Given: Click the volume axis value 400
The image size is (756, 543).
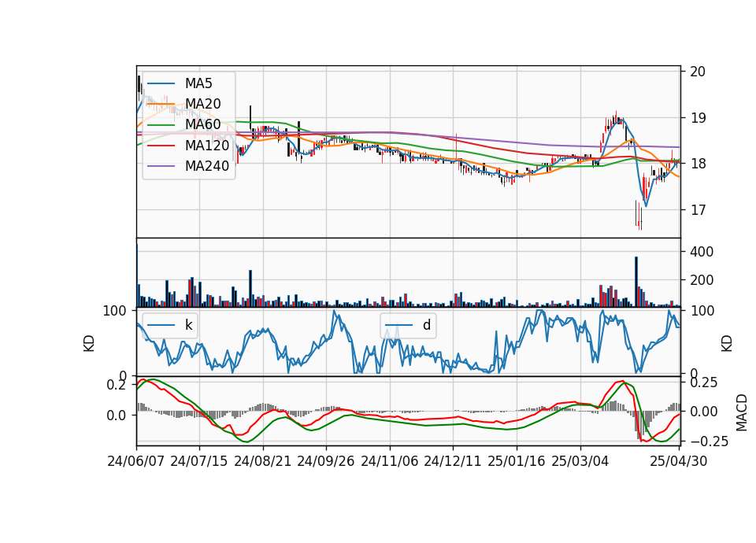Looking at the screenshot, I should point(702,252).
